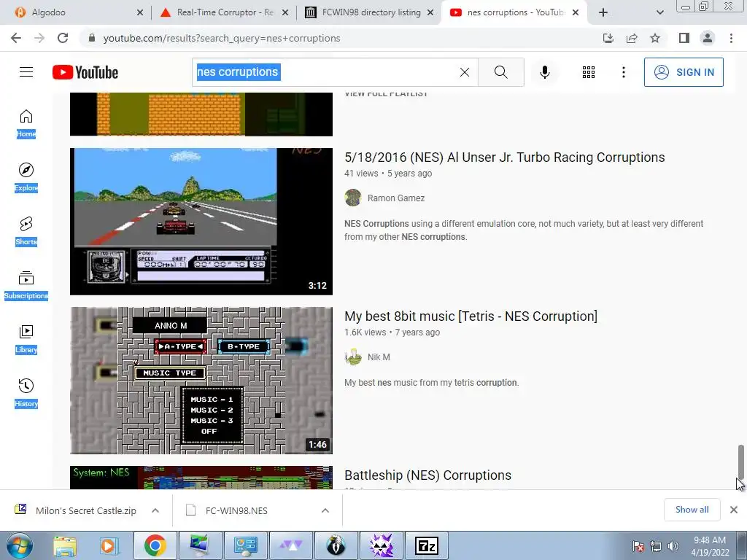Open the 7-Zip taskbar icon
The height and width of the screenshot is (560, 747).
426,545
